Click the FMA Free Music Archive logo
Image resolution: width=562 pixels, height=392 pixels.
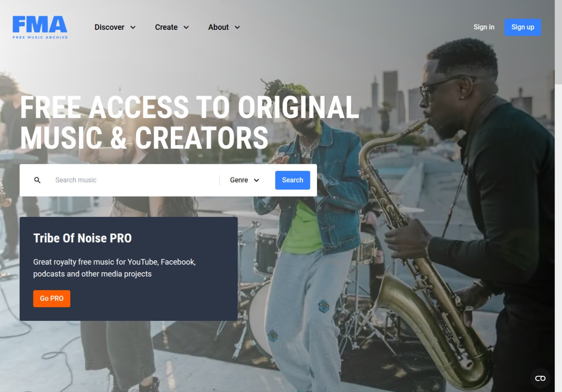pos(40,27)
